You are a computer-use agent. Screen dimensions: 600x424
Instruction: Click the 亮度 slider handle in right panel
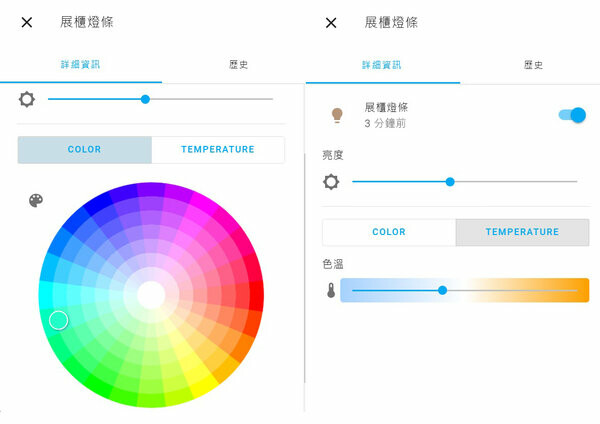[x=450, y=182]
